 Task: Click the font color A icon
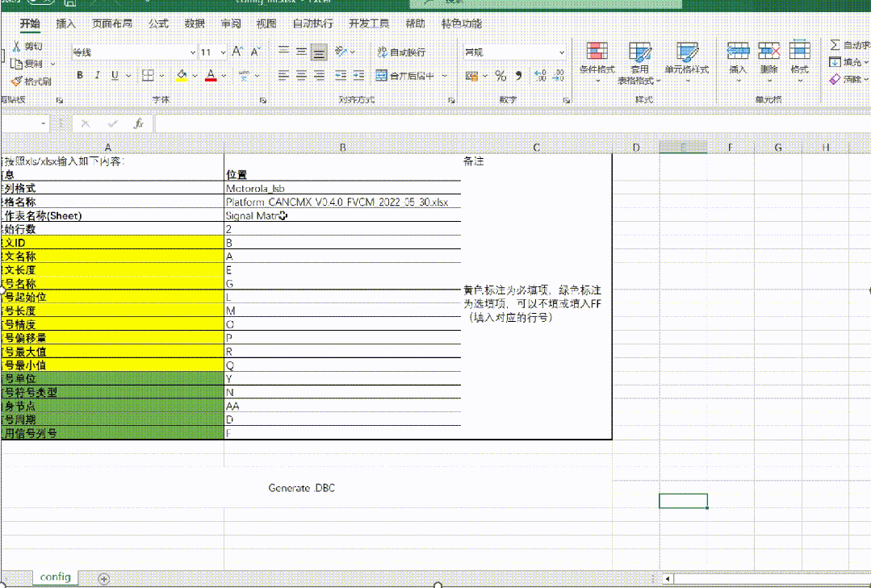tap(211, 75)
